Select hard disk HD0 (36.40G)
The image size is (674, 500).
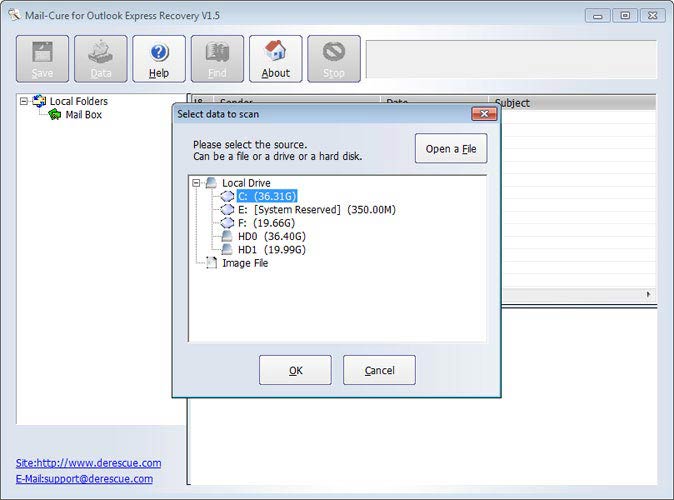(272, 236)
